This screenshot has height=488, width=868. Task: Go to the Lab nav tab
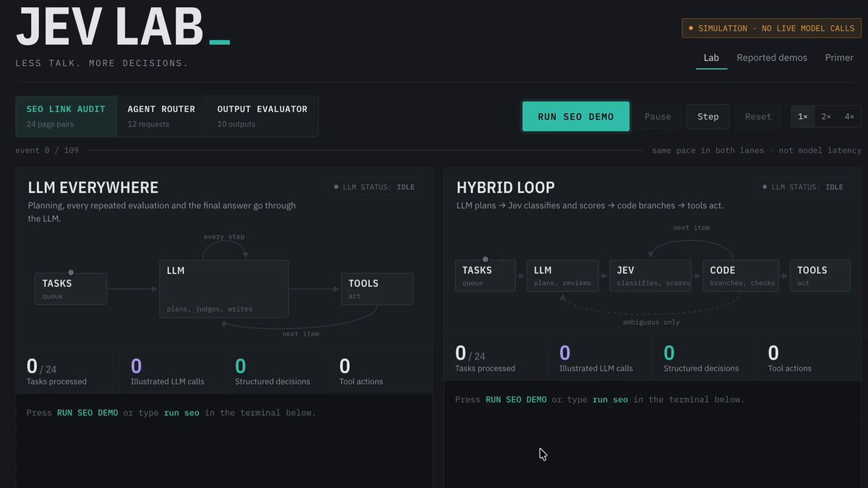pyautogui.click(x=712, y=58)
